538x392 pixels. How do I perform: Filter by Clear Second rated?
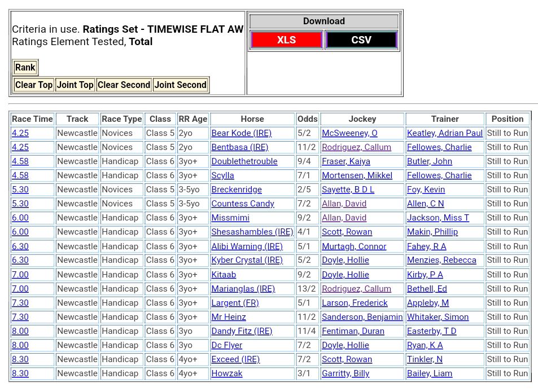tap(124, 85)
